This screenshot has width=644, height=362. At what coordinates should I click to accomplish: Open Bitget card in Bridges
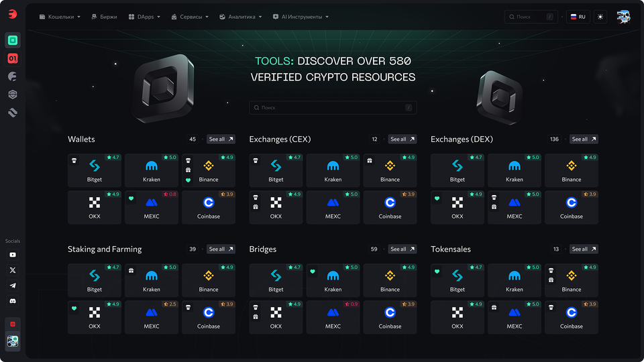tap(276, 280)
